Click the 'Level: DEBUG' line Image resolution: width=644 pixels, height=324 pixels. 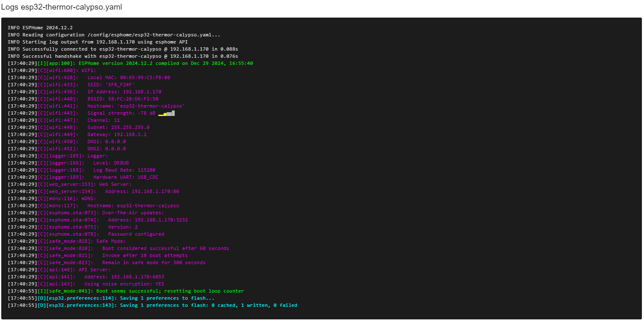pyautogui.click(x=68, y=163)
